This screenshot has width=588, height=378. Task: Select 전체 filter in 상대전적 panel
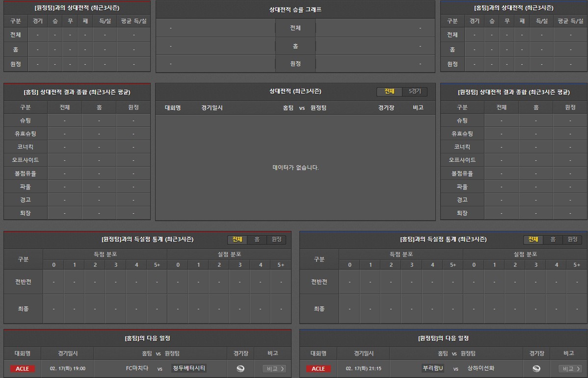(x=389, y=92)
